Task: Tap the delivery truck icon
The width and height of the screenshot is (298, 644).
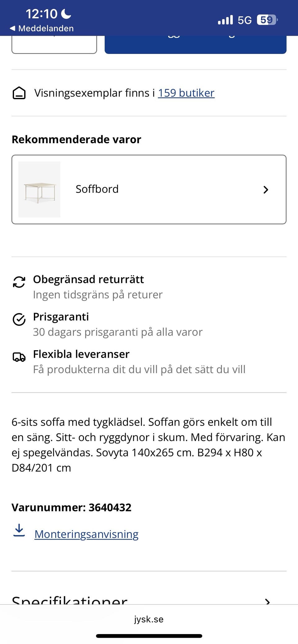Action: (19, 357)
